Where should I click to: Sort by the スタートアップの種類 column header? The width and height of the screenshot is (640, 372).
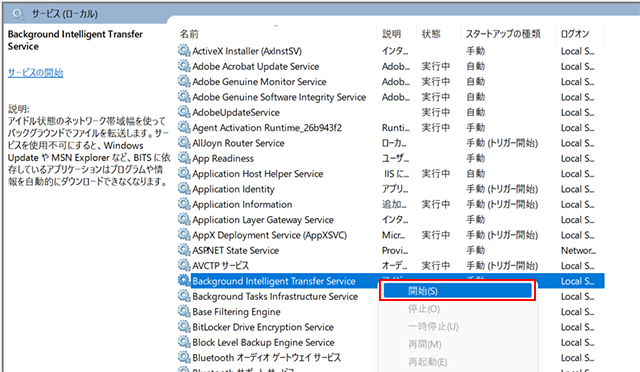[x=503, y=33]
